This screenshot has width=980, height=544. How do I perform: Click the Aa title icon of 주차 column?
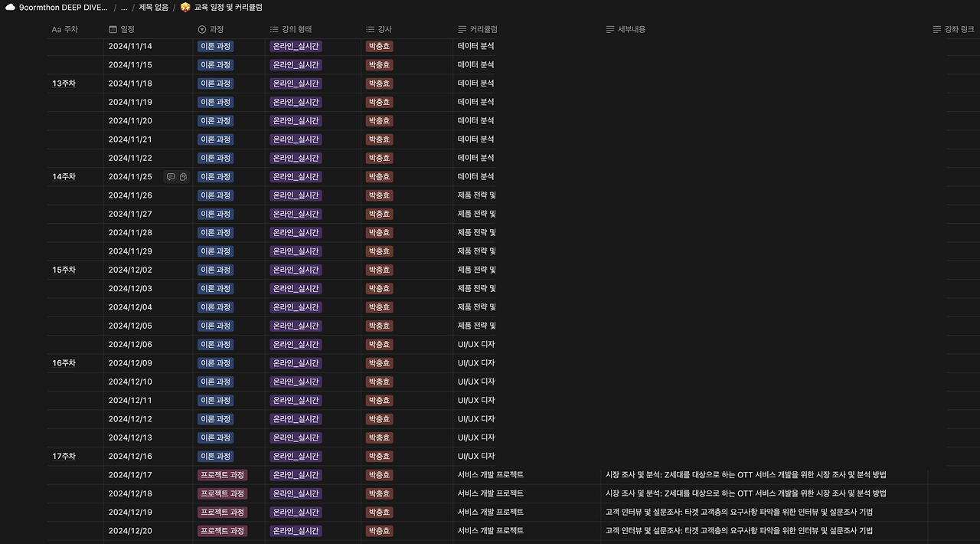pos(56,29)
